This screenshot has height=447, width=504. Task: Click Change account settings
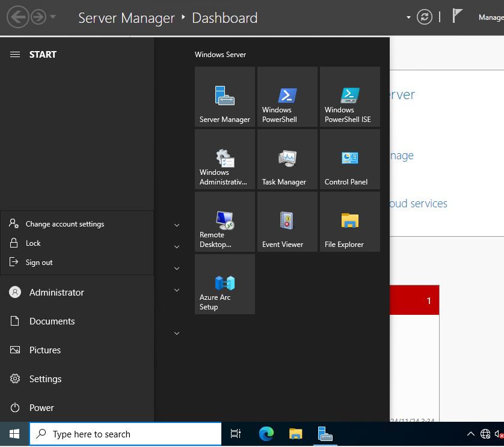[77, 224]
